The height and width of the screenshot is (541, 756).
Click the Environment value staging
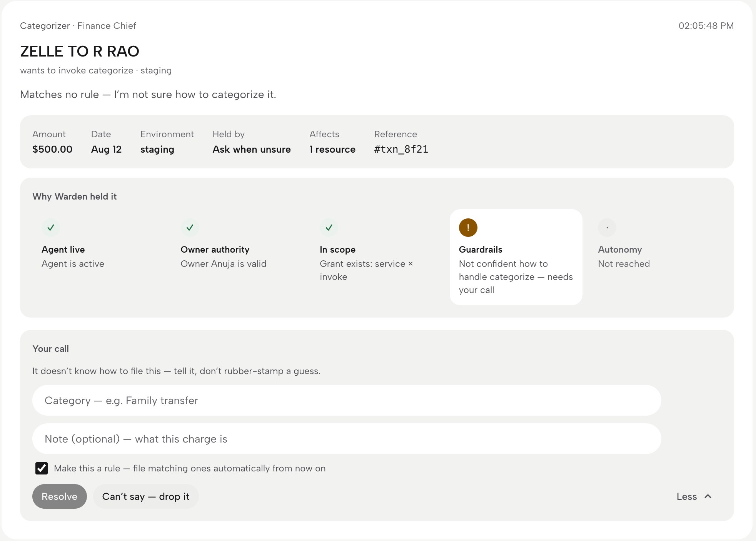coord(157,149)
